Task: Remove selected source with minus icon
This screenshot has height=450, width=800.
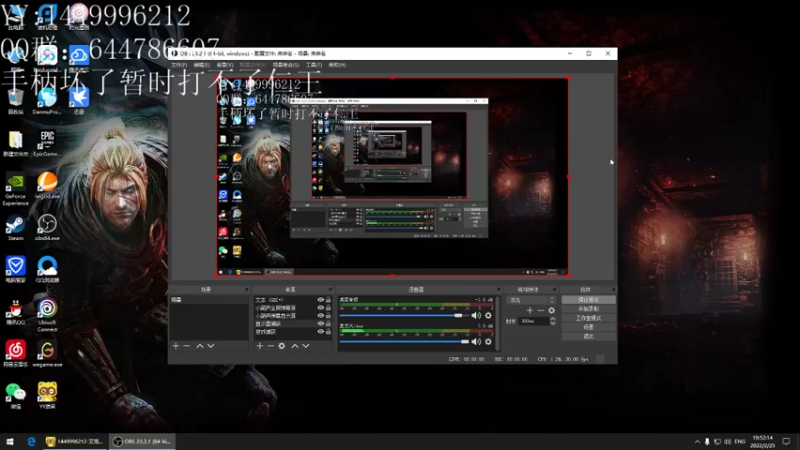Action: pyautogui.click(x=270, y=346)
